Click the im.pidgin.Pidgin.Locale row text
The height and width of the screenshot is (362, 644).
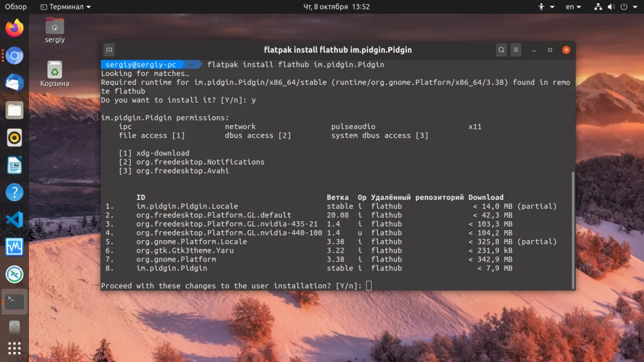187,206
